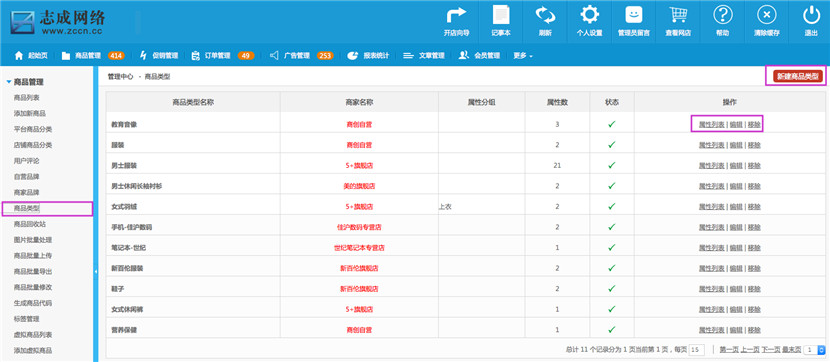The width and height of the screenshot is (830, 362).
Task: Click the folder icon of 商品管理 in nav bar
Action: [66, 56]
